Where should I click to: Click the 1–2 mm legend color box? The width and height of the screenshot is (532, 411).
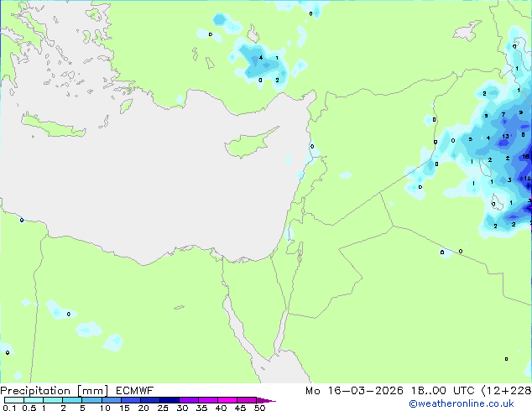[53, 400]
